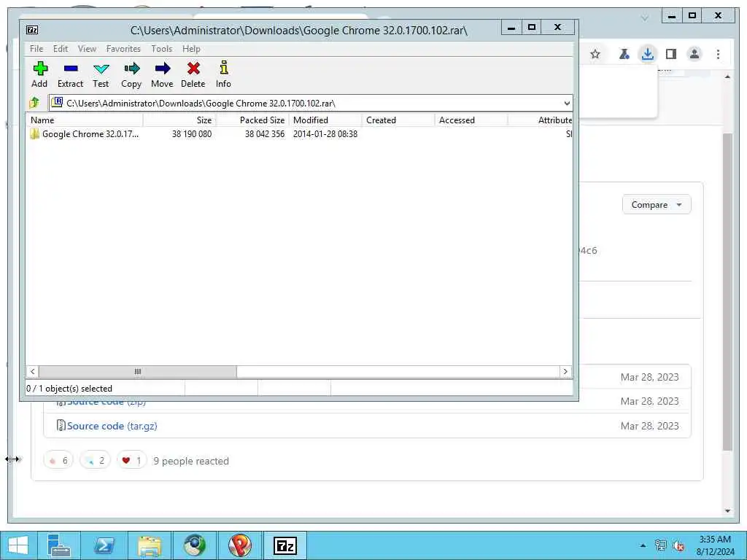747x560 pixels.
Task: Show hidden system tray icons arrow
Action: pos(643,545)
